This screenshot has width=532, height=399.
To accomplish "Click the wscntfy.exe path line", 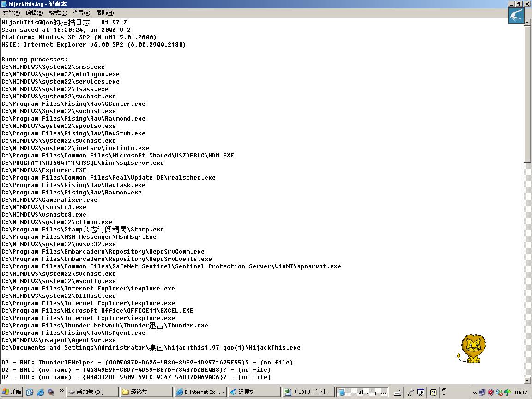I will (x=58, y=281).
